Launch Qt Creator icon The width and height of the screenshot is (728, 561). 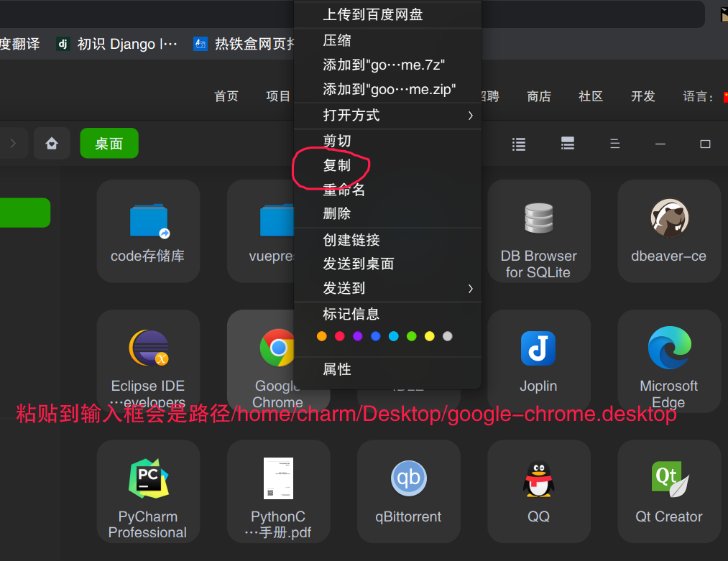click(670, 479)
